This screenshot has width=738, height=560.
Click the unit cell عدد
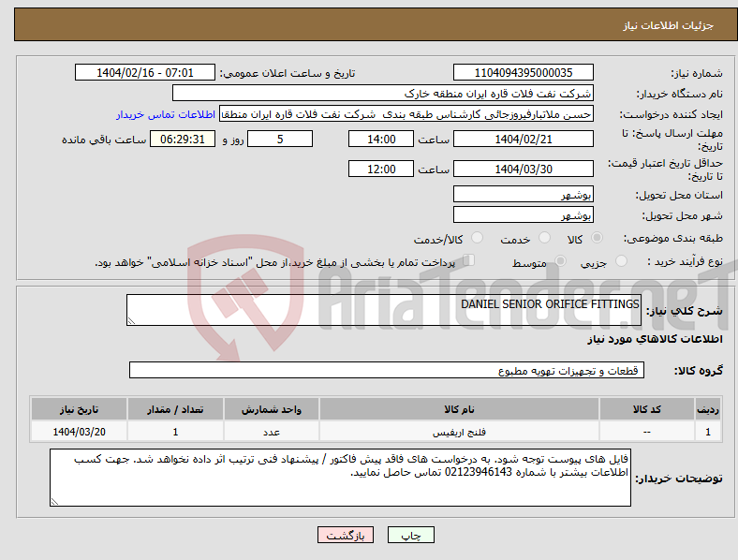[272, 432]
